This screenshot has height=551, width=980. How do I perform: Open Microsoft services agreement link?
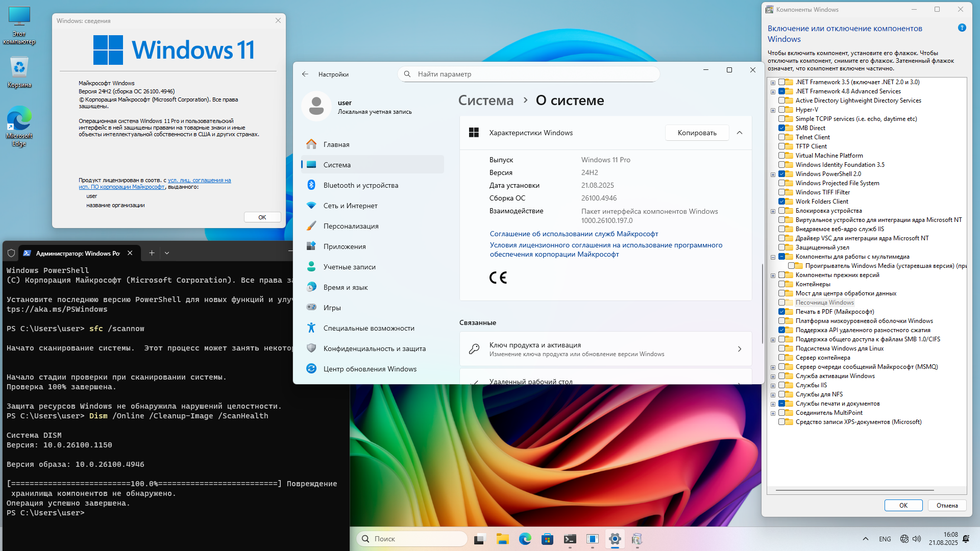574,234
